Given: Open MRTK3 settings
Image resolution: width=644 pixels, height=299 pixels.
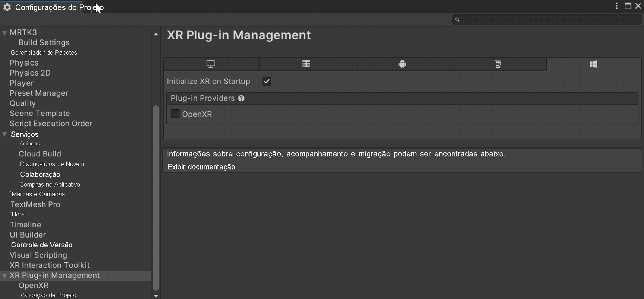Looking at the screenshot, I should pyautogui.click(x=23, y=32).
